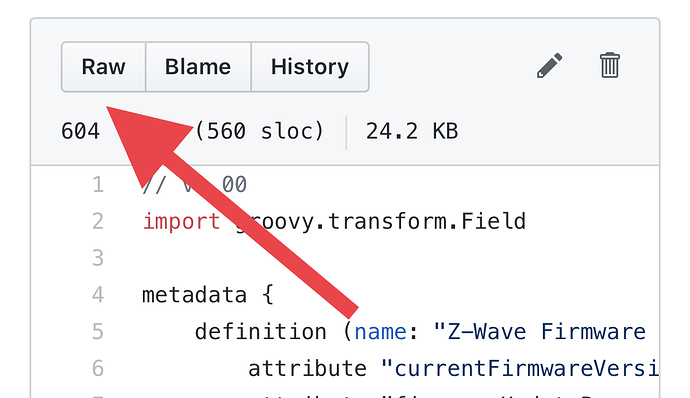Click the attribute keyword on line 6
690x398 pixels.
coord(307,369)
